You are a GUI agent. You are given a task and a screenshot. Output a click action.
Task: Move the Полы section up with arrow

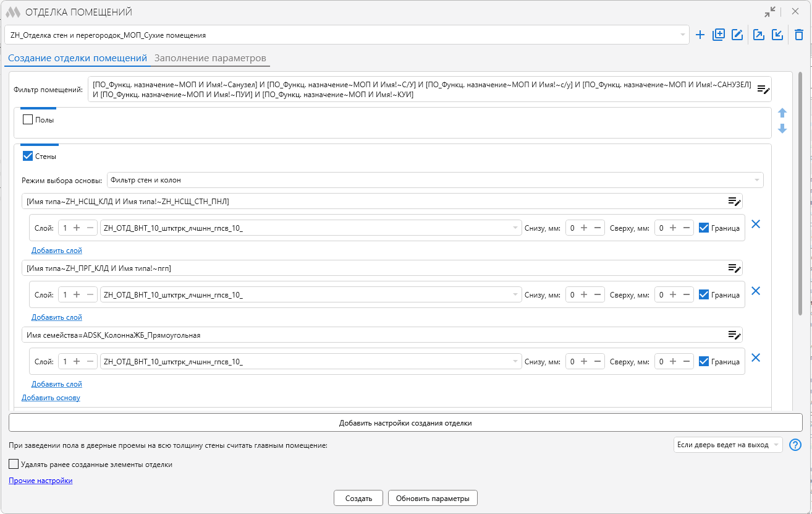point(782,113)
